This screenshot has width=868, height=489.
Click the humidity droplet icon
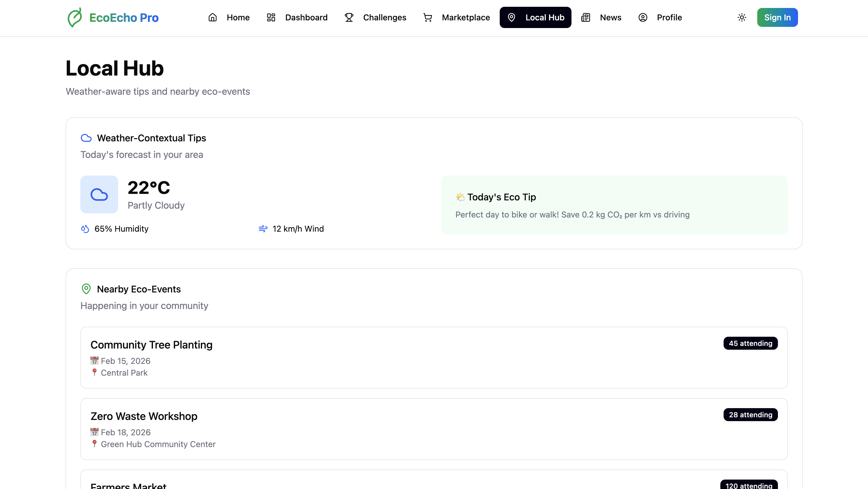[85, 229]
